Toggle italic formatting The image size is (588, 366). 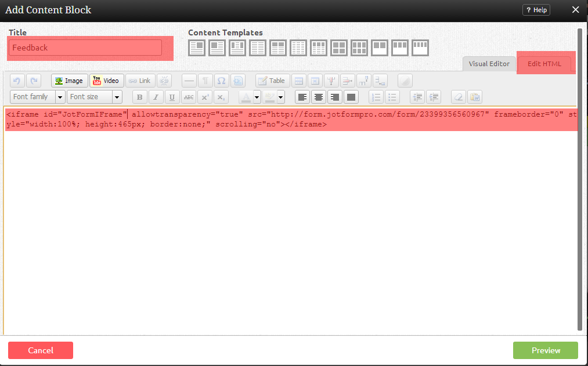(156, 97)
